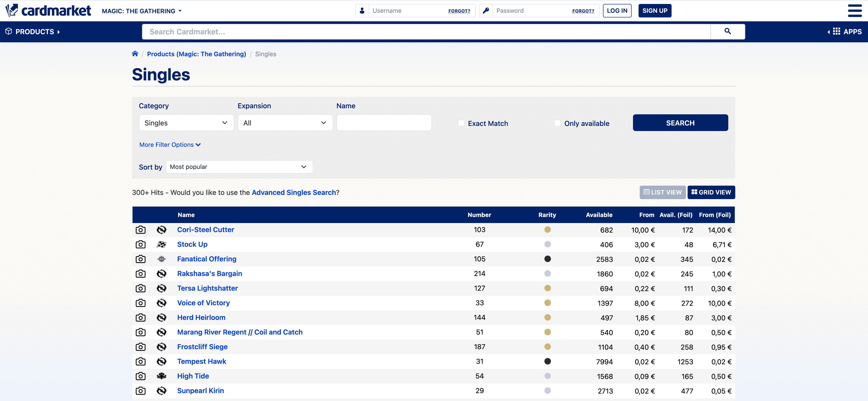Click the camera icon for Voice of Victory
Viewport: 868px width, 401px height.
140,303
